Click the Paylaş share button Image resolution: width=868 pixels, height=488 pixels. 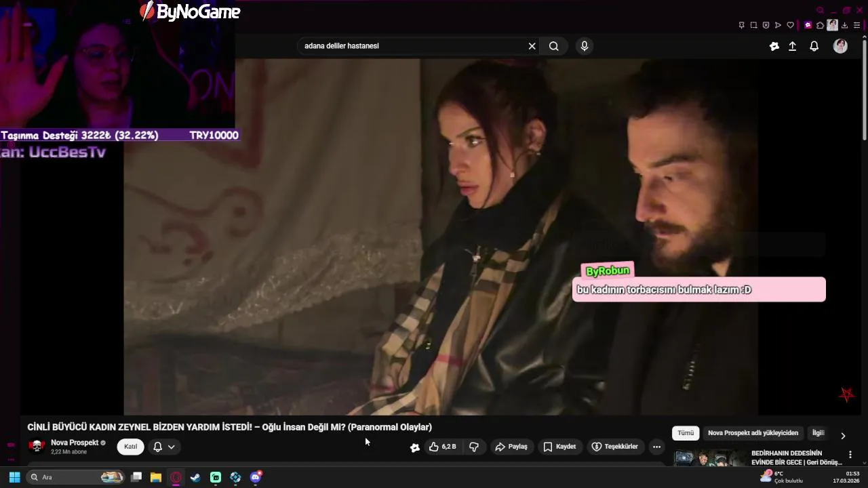[x=511, y=447]
